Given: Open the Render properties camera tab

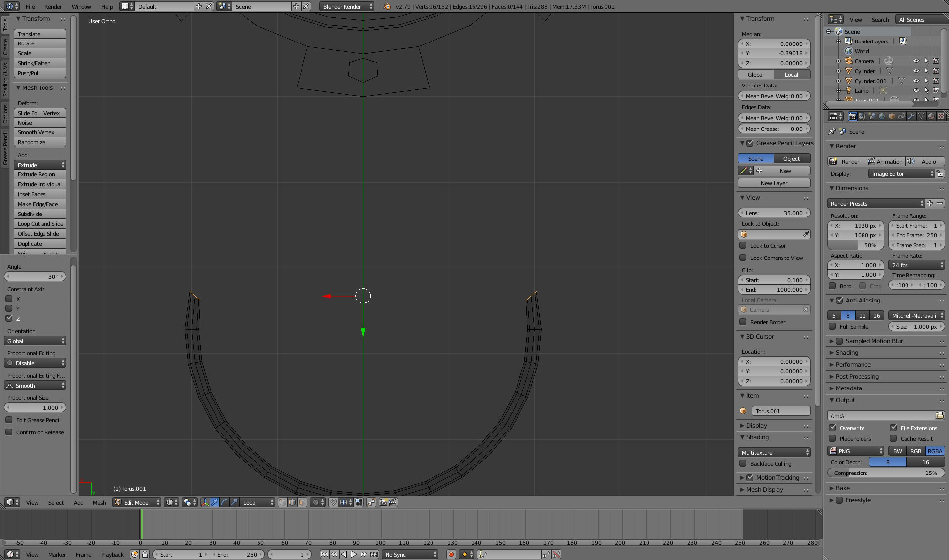Looking at the screenshot, I should (852, 116).
